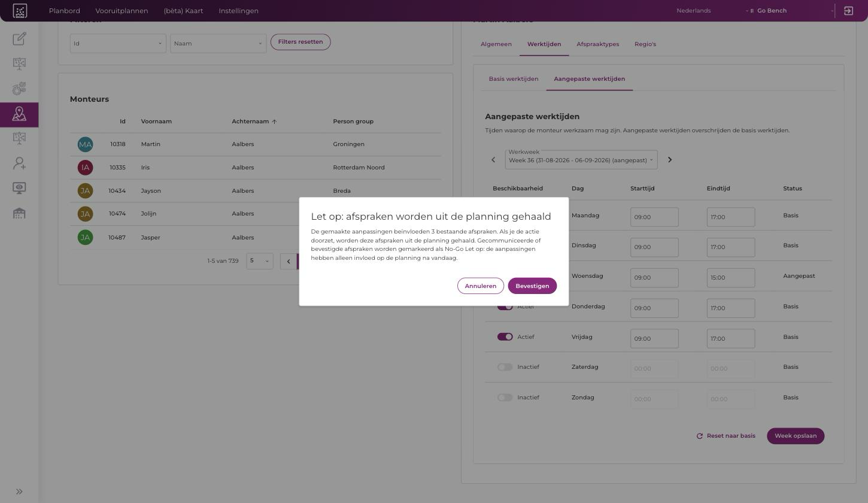The width and height of the screenshot is (868, 503).
Task: Go to next week with right chevron
Action: pos(670,160)
